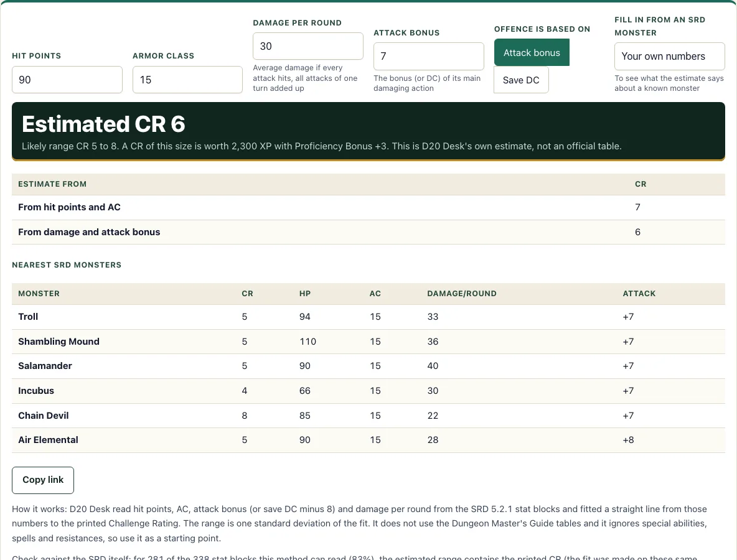Click Salamander's damage value 40
Screen dimensions: 737x560
(x=433, y=366)
